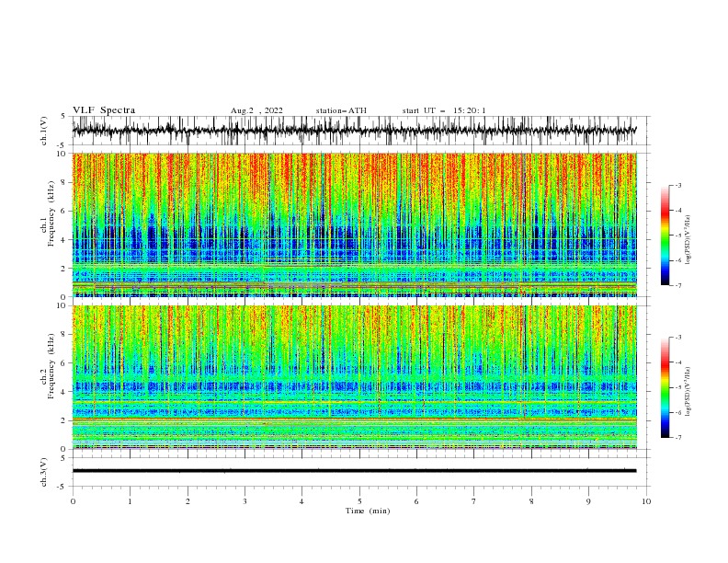Click the "8" tick on ch.2 frequency axis
Image resolution: width=728 pixels, height=563 pixels.
tap(65, 335)
